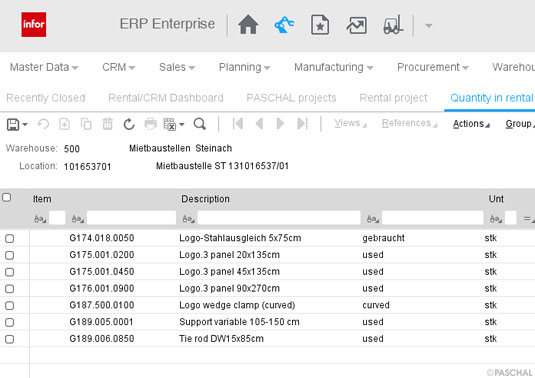Click the Warehouse value 500

pos(72,149)
